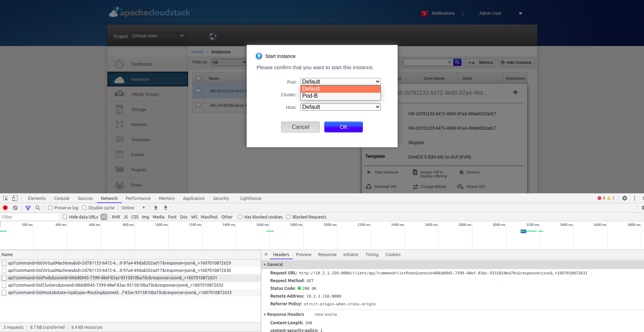Image resolution: width=644 pixels, height=332 pixels.
Task: Click the Affinity Groups icon
Action: [x=119, y=94]
